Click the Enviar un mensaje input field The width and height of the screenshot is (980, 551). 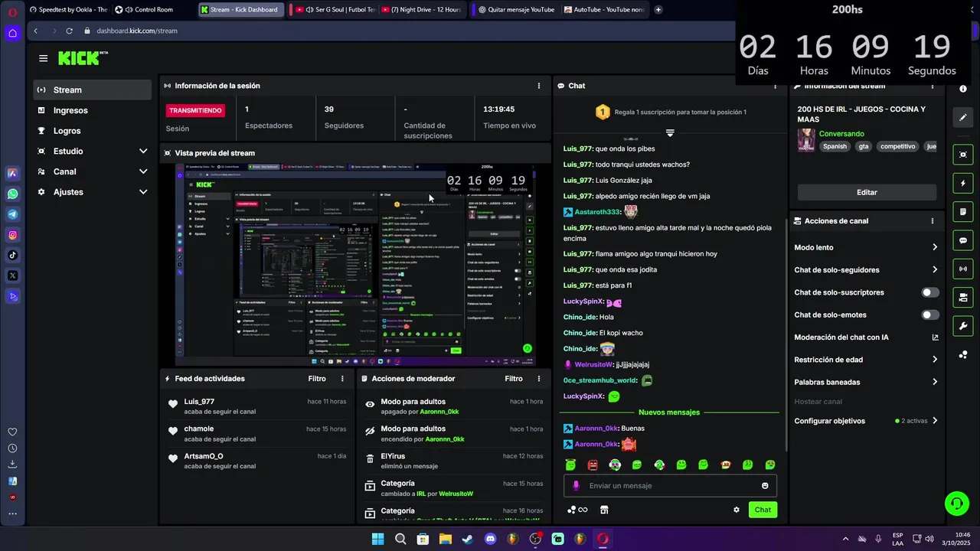[x=670, y=485]
